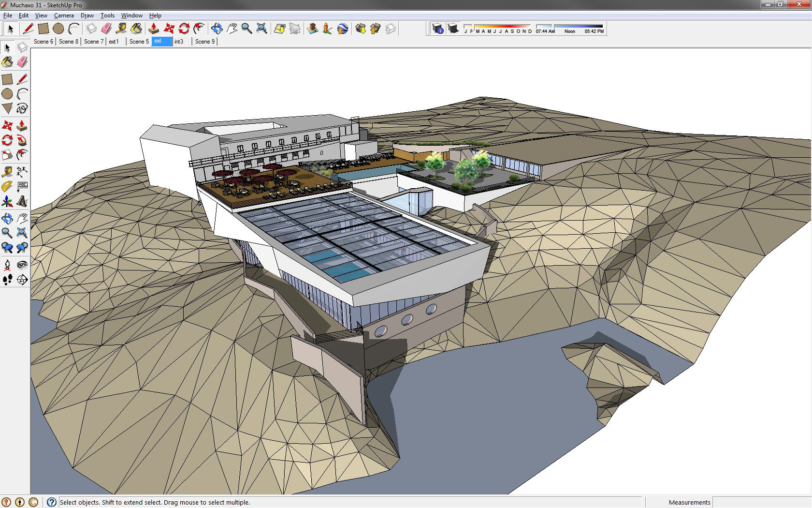Image resolution: width=812 pixels, height=508 pixels.
Task: Click the greyed Share Component icon
Action: click(391, 29)
